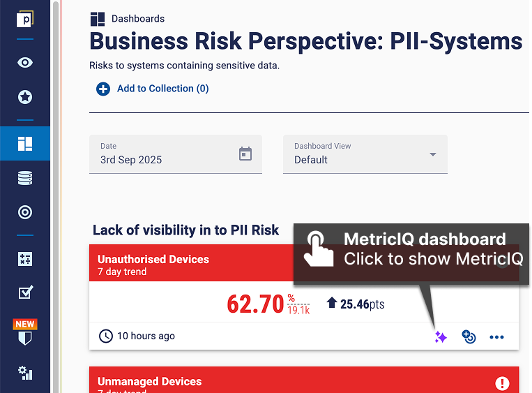This screenshot has height=393, width=532.
Task: Open the checkbox pencil sidebar icon
Action: [25, 292]
